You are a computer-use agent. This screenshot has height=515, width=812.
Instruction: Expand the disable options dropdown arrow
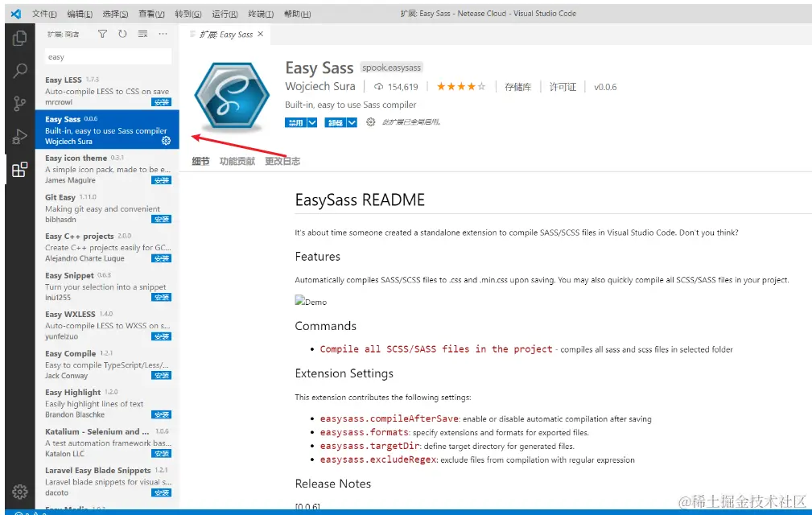pos(311,122)
